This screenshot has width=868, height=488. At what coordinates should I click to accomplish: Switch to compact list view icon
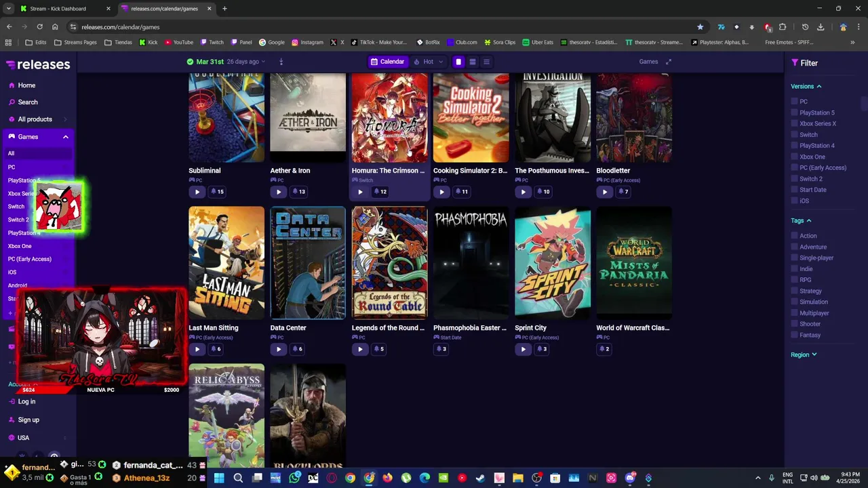pyautogui.click(x=486, y=62)
